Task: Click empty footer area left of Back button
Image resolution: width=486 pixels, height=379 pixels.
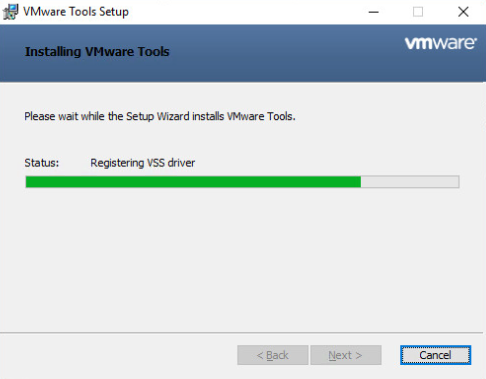Action: point(117,355)
